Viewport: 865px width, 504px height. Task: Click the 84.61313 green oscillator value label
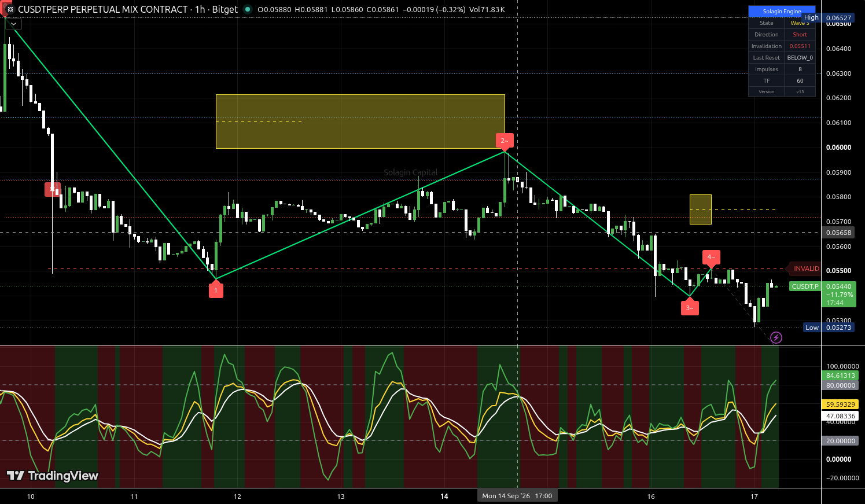(x=840, y=376)
